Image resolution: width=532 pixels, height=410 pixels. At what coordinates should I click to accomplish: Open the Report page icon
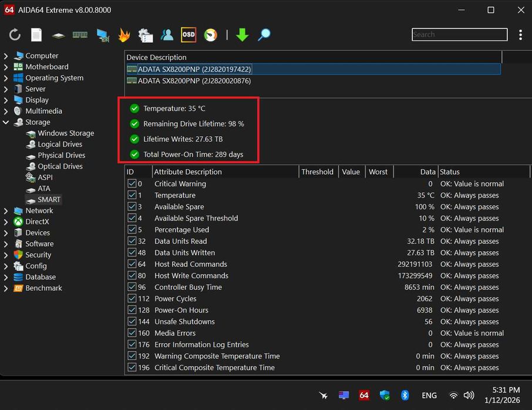(x=36, y=35)
